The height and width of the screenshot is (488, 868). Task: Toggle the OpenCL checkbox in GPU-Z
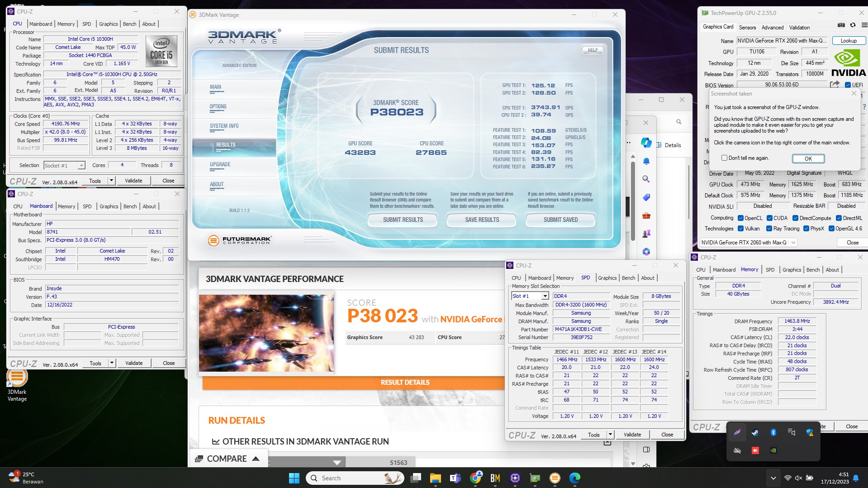(740, 218)
